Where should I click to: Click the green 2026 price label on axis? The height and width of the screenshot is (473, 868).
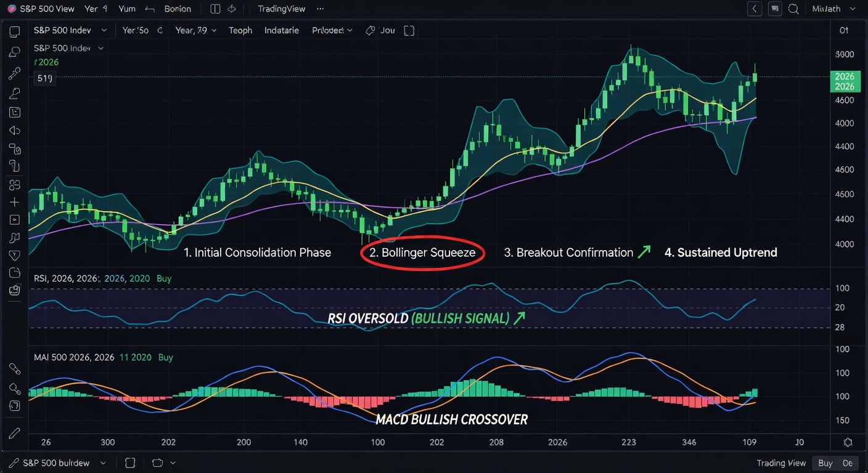[x=844, y=81]
